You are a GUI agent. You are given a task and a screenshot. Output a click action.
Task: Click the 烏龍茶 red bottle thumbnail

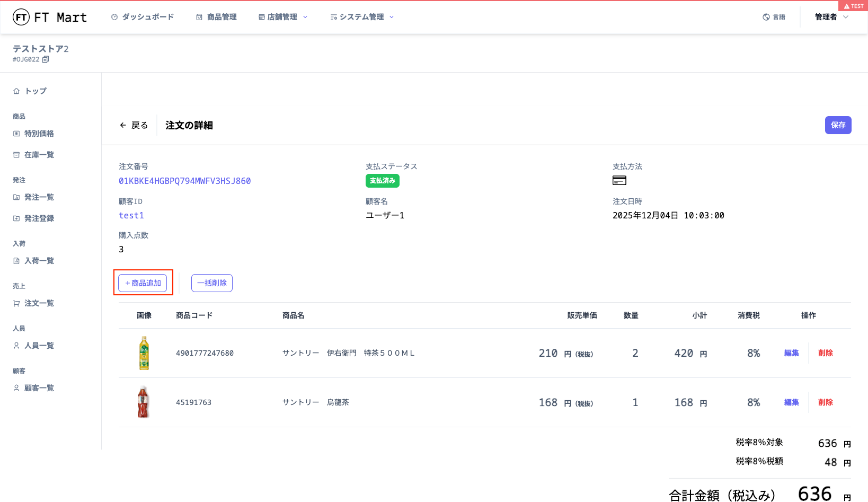144,402
